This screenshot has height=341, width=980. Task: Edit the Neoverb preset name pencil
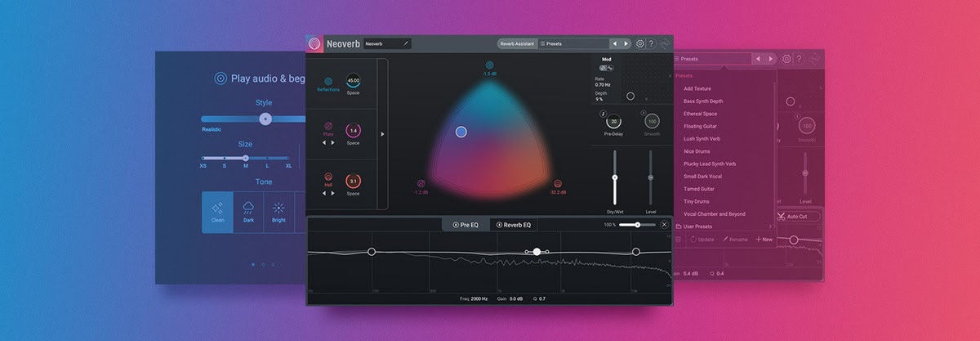[406, 43]
